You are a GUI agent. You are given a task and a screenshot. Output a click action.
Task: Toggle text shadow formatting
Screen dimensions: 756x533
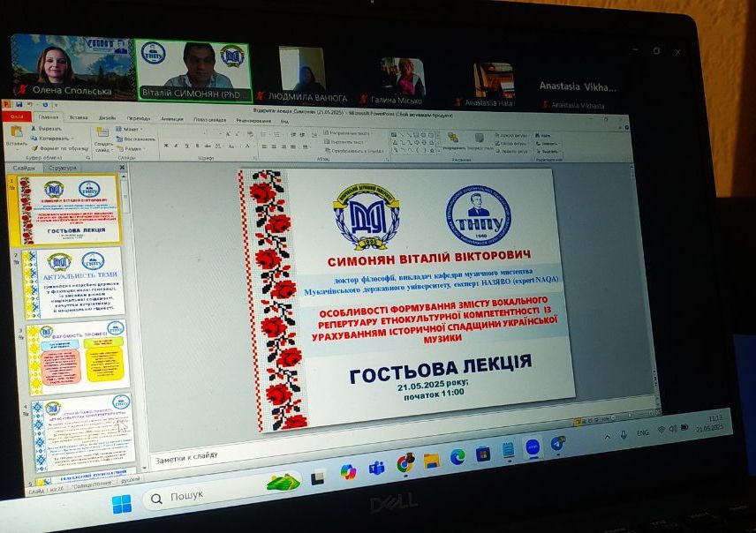(197, 146)
